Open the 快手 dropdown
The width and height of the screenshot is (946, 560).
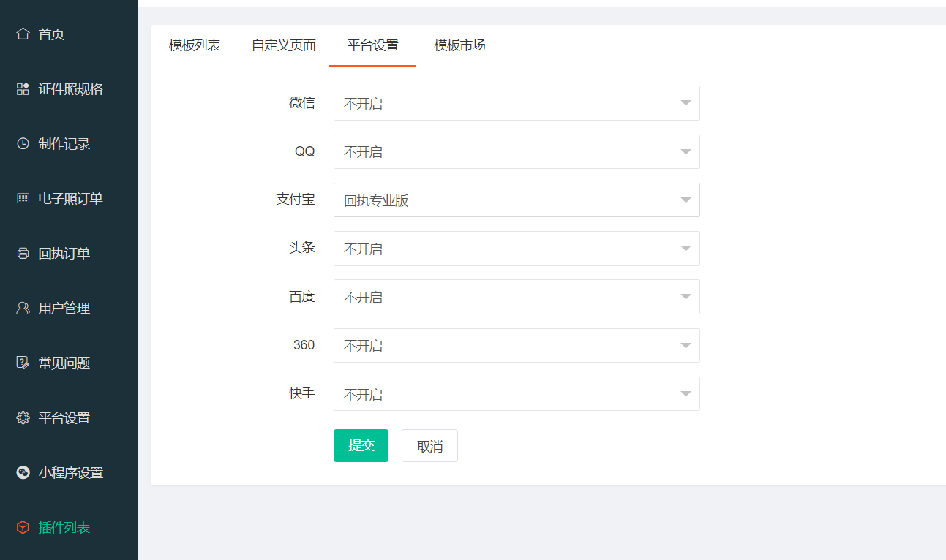517,394
